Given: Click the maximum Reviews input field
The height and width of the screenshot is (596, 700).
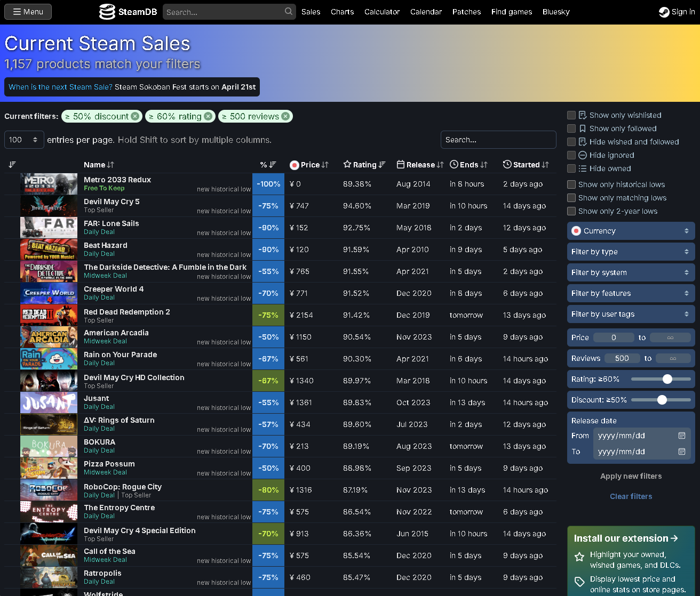Looking at the screenshot, I should click(673, 358).
